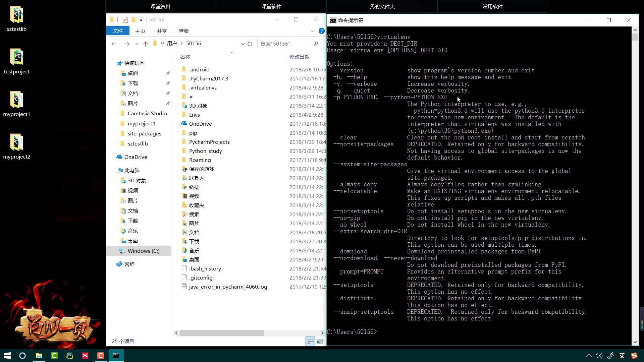Viewport: 644px width, 362px height.
Task: Open PyCharm from the taskbar
Action: pyautogui.click(x=70, y=356)
